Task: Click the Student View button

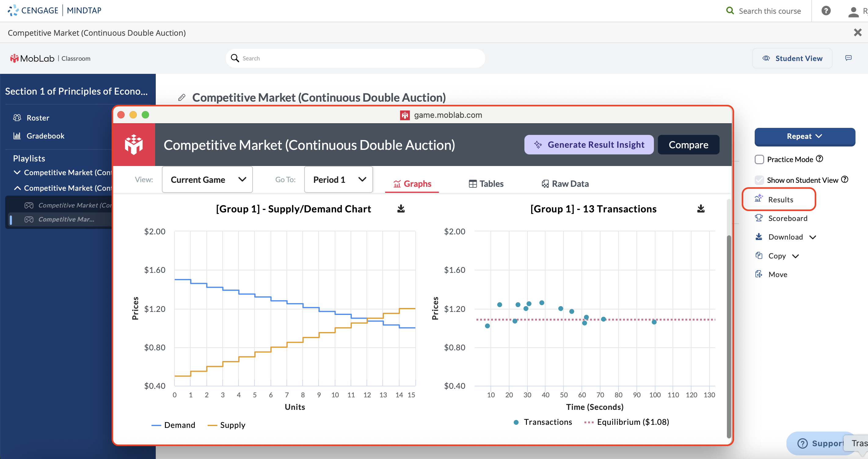Action: coord(792,58)
